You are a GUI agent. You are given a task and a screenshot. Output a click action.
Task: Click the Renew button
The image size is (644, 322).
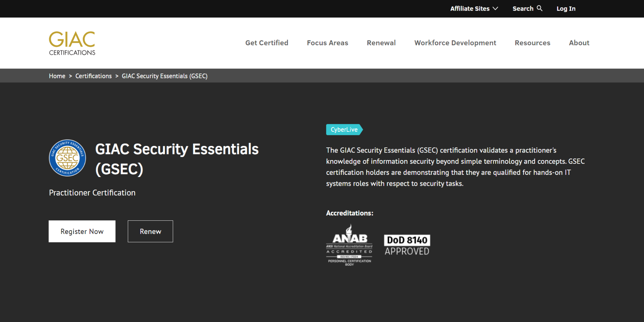point(150,231)
